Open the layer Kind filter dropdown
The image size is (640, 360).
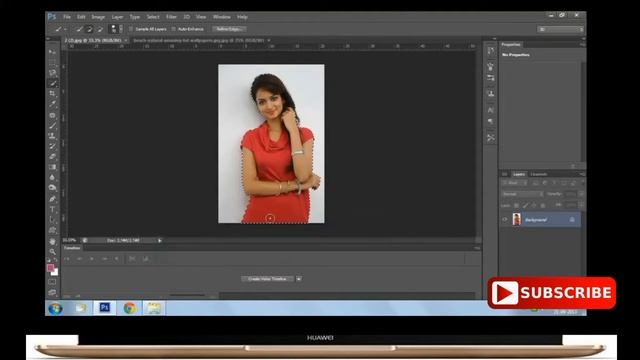coord(515,183)
